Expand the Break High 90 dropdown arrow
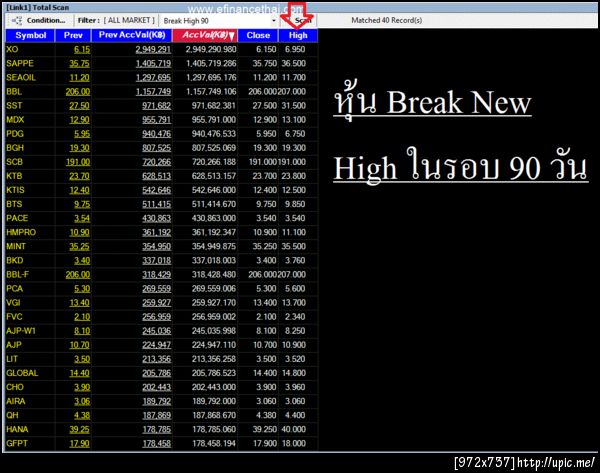This screenshot has height=473, width=600. pos(274,21)
